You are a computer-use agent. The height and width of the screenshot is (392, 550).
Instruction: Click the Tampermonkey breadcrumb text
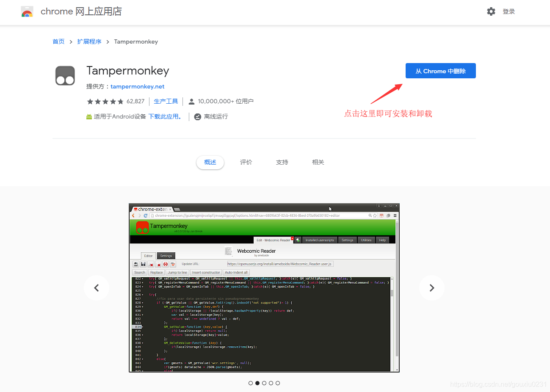coord(136,41)
